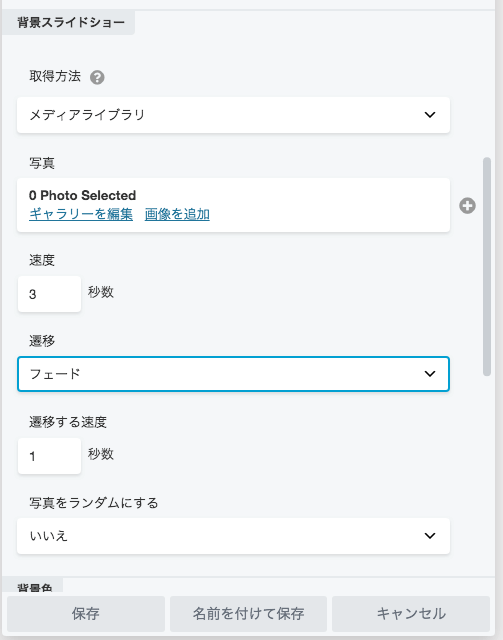Click the ギャラリーを編集 link
The image size is (503, 640).
click(x=81, y=214)
